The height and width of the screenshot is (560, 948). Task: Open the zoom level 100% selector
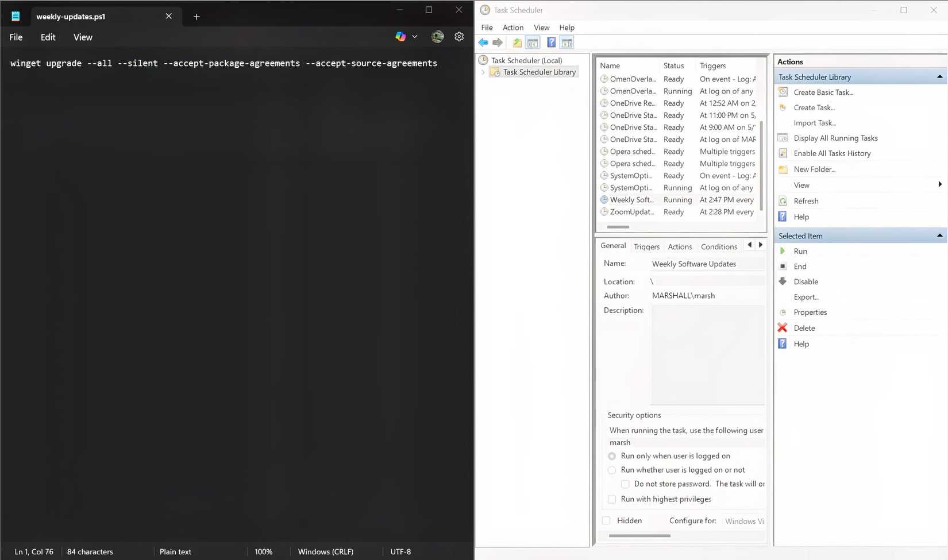[264, 551]
